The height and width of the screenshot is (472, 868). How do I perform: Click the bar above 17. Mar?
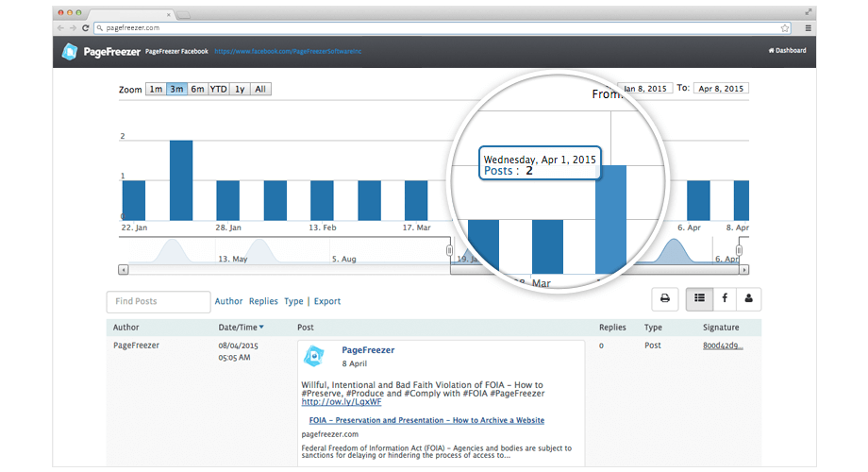[x=416, y=200]
